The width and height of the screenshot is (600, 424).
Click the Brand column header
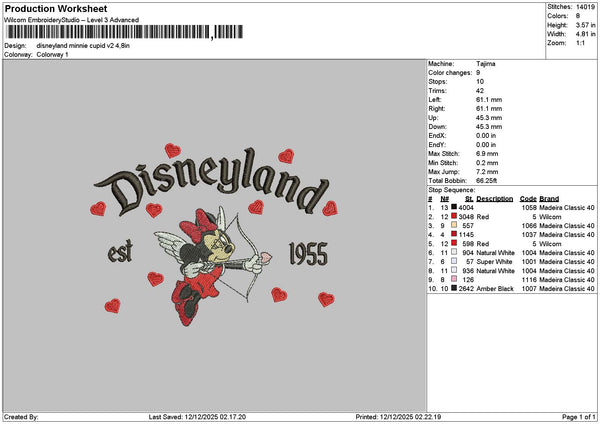point(549,199)
